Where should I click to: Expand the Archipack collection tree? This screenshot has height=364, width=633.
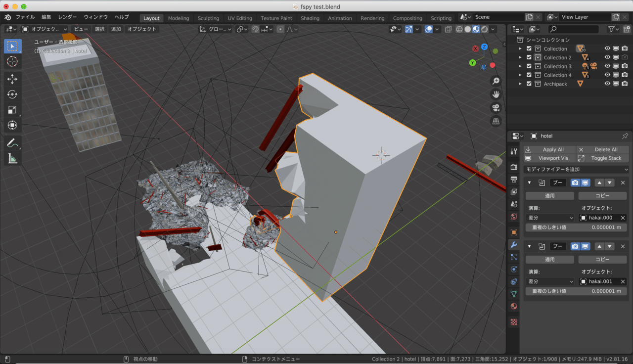tap(520, 84)
